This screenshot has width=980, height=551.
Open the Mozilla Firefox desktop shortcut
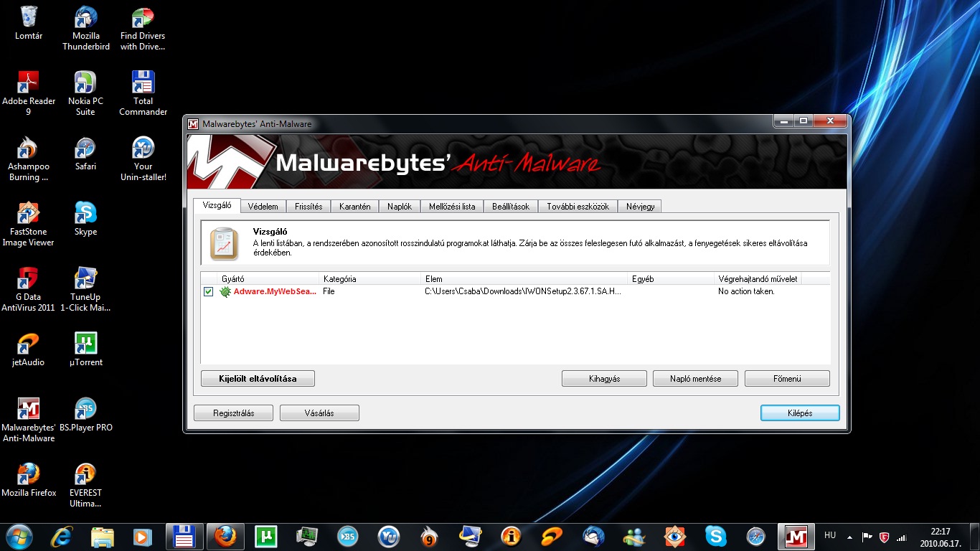[29, 480]
